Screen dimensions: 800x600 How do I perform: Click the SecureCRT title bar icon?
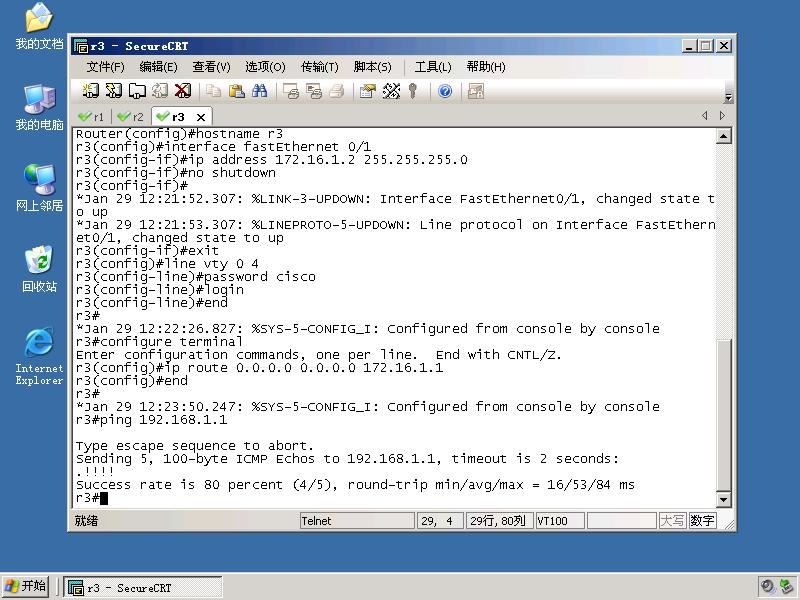coord(81,46)
